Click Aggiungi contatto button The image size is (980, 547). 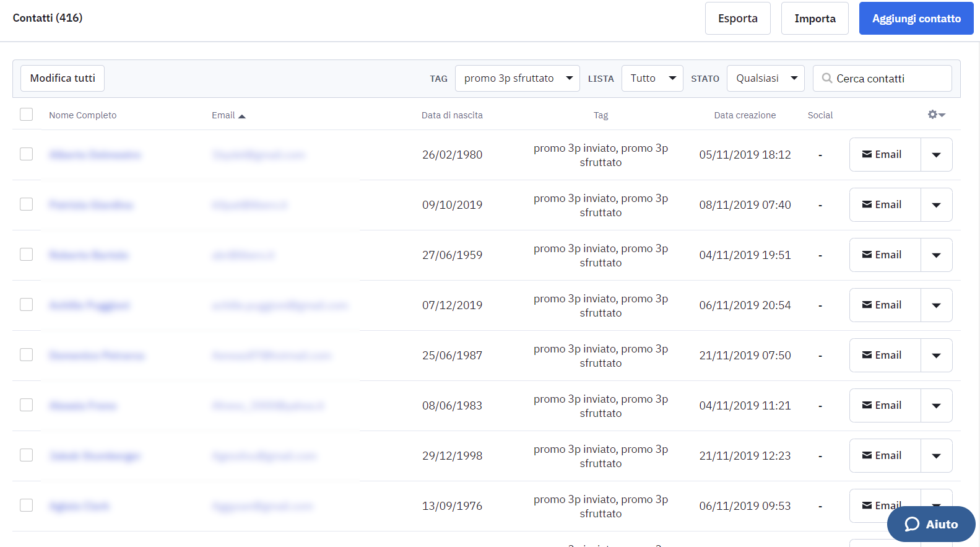[916, 19]
